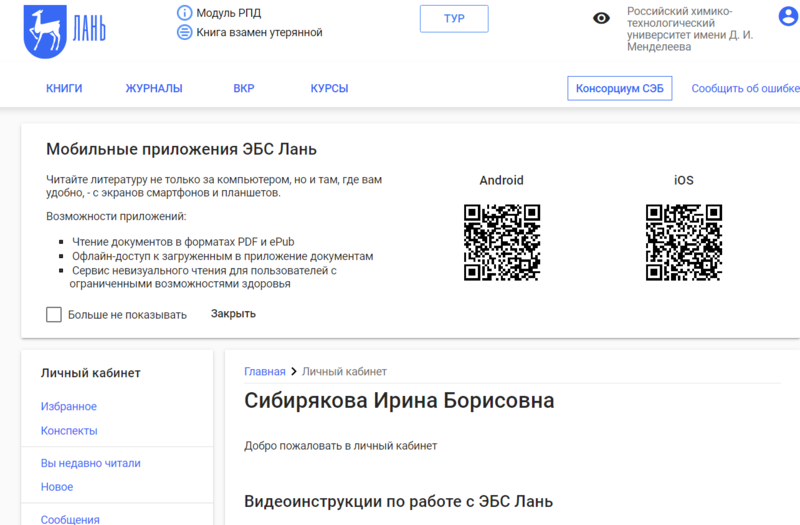Viewport: 800px width, 525px height.
Task: Click the Модуль РПД info icon
Action: 184,12
